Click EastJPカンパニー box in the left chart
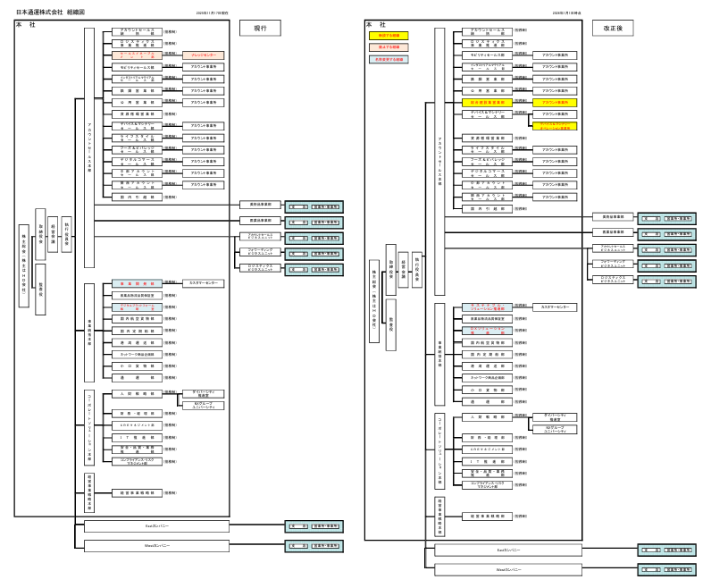 (x=157, y=527)
